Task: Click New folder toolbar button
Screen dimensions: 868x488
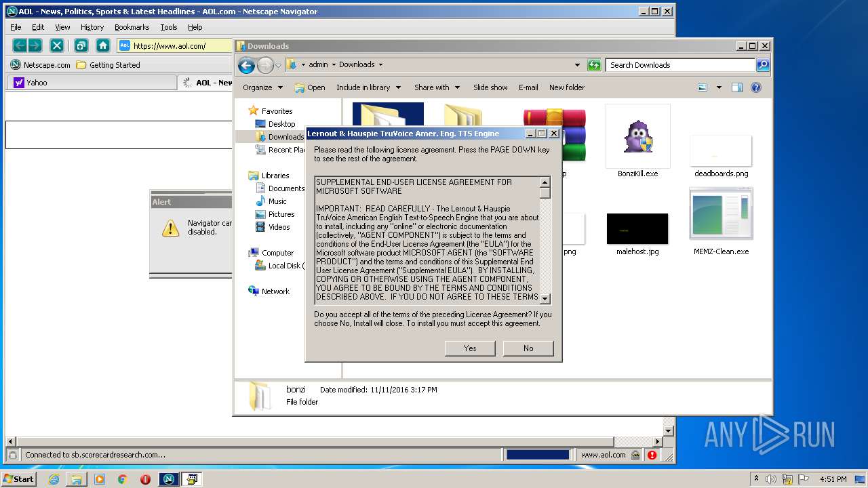Action: coord(567,87)
